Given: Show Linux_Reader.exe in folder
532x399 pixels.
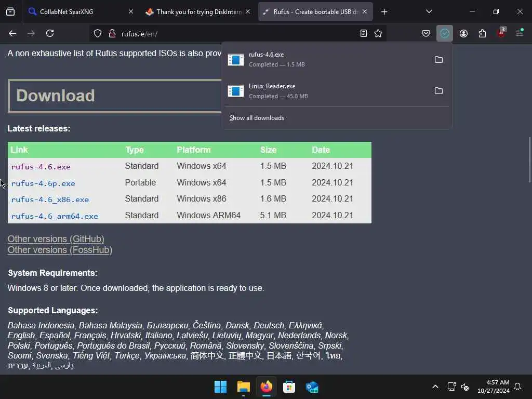Looking at the screenshot, I should point(438,91).
